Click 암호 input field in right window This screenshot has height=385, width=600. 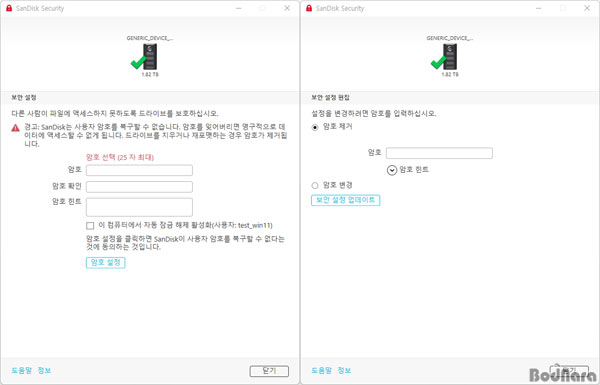pos(439,153)
